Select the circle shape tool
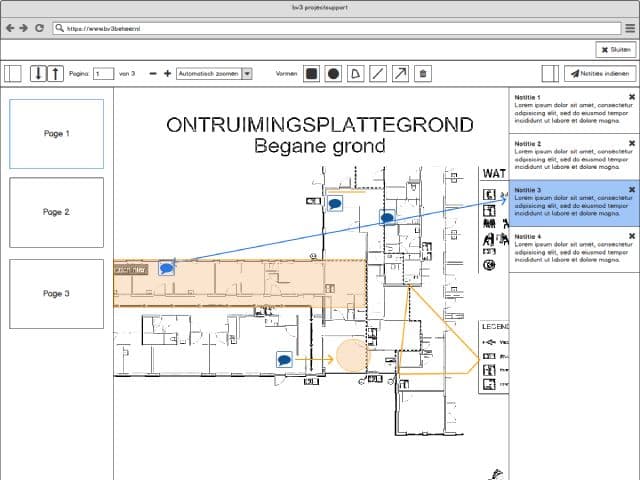 pyautogui.click(x=333, y=73)
